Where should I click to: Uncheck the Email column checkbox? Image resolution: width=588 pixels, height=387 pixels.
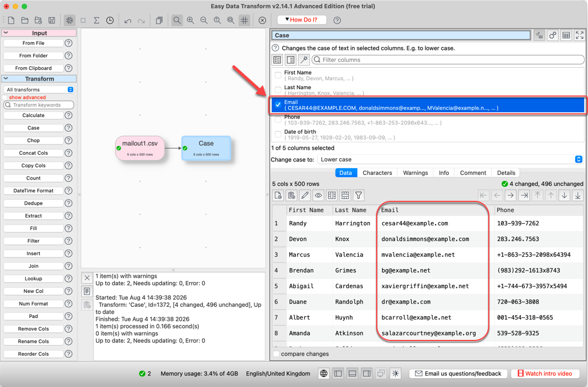[278, 105]
